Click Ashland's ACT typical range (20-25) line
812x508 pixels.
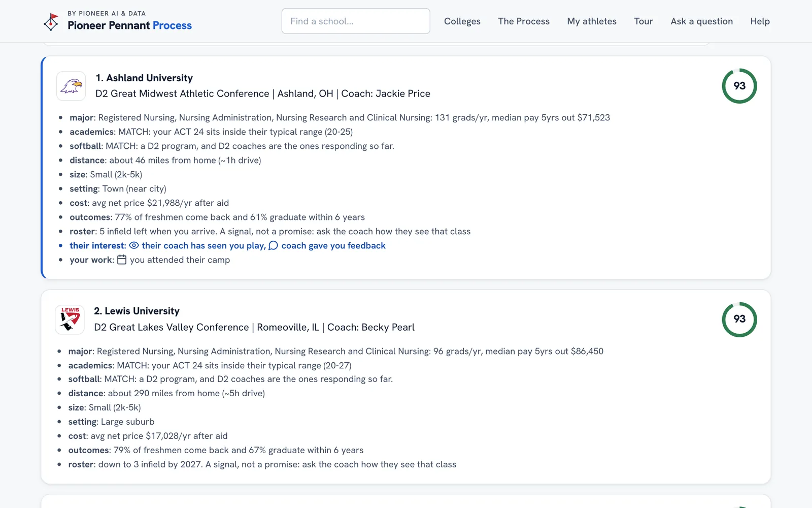click(x=211, y=132)
